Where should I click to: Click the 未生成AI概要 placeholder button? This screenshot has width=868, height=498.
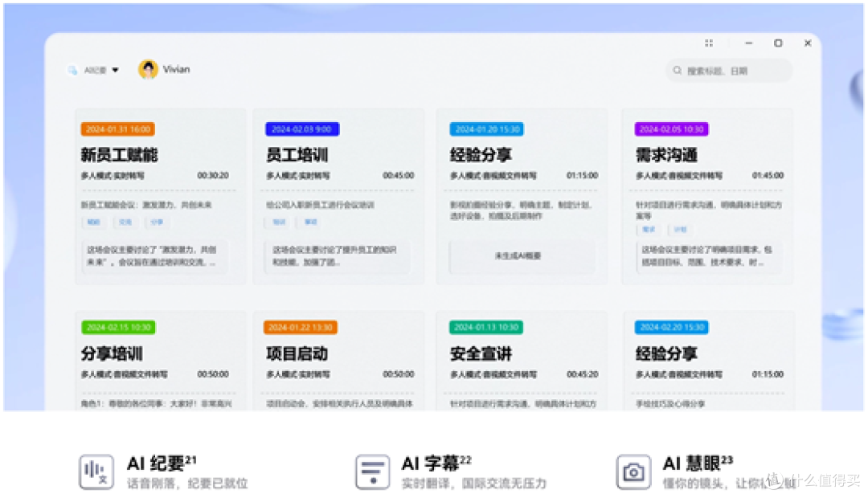(x=522, y=256)
